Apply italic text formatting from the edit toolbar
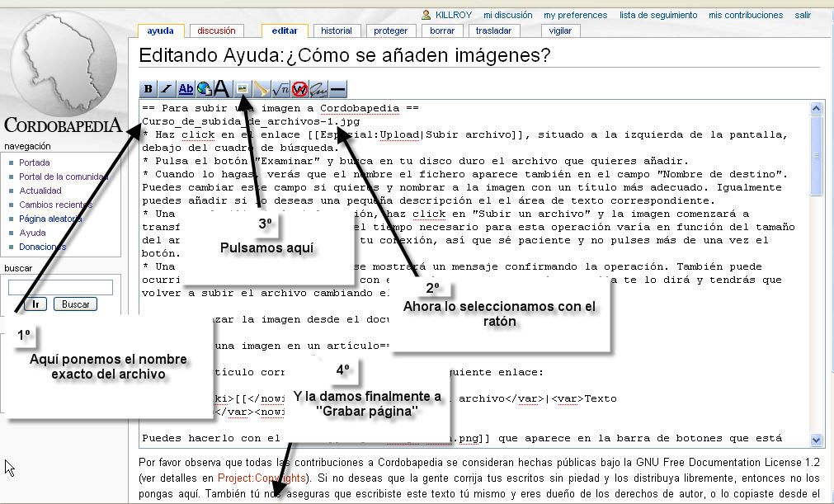This screenshot has height=504, width=834. point(167,89)
